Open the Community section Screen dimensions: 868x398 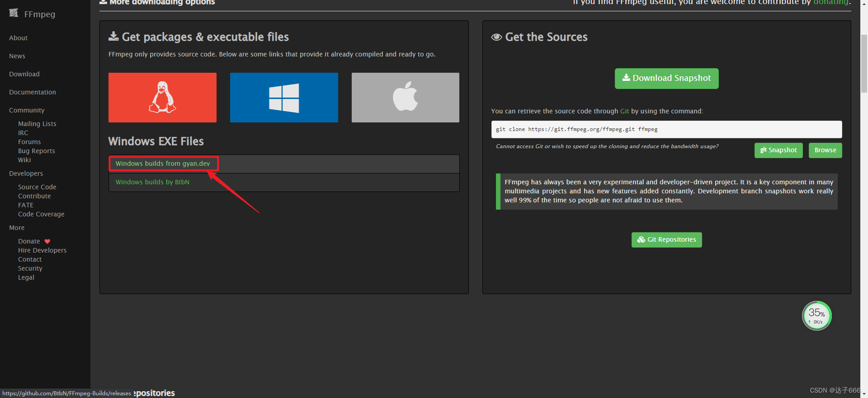pyautogui.click(x=27, y=110)
